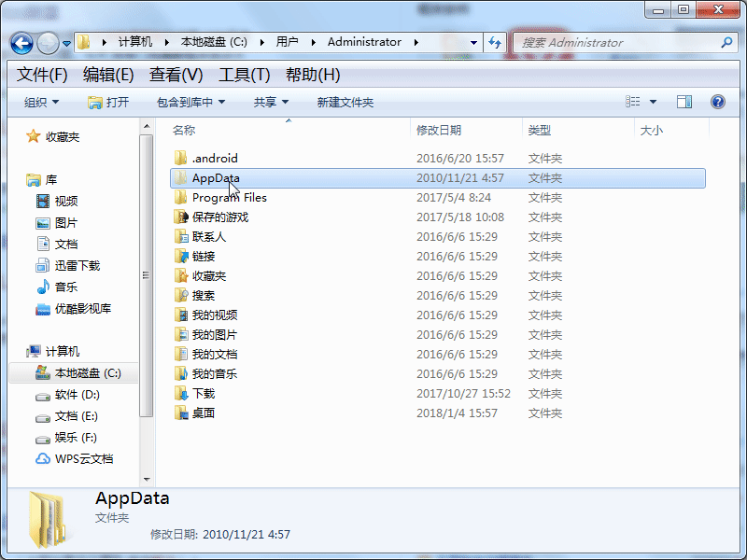The width and height of the screenshot is (747, 560).
Task: Sort by the 名称 column header
Action: pos(184,130)
